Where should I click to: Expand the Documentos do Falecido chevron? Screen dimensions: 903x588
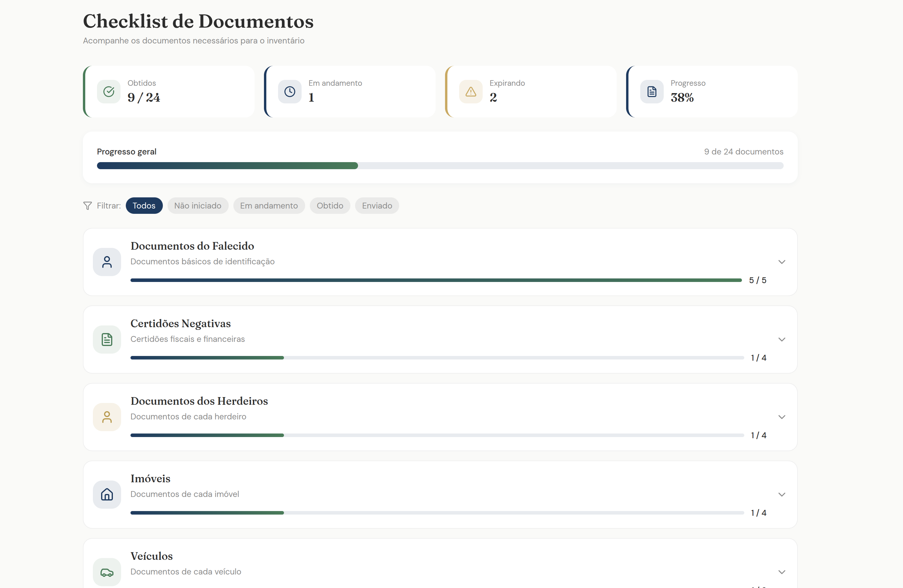pyautogui.click(x=782, y=262)
